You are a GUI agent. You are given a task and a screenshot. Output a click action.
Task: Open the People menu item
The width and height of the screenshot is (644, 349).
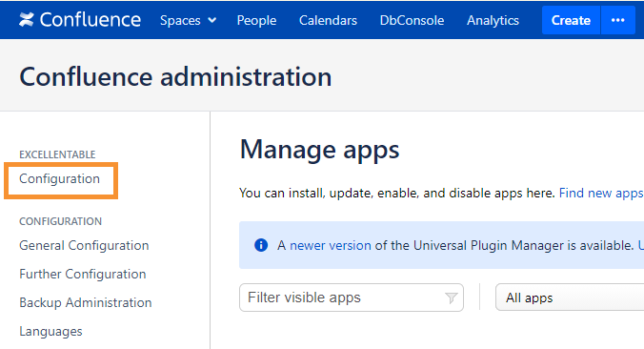tap(256, 20)
